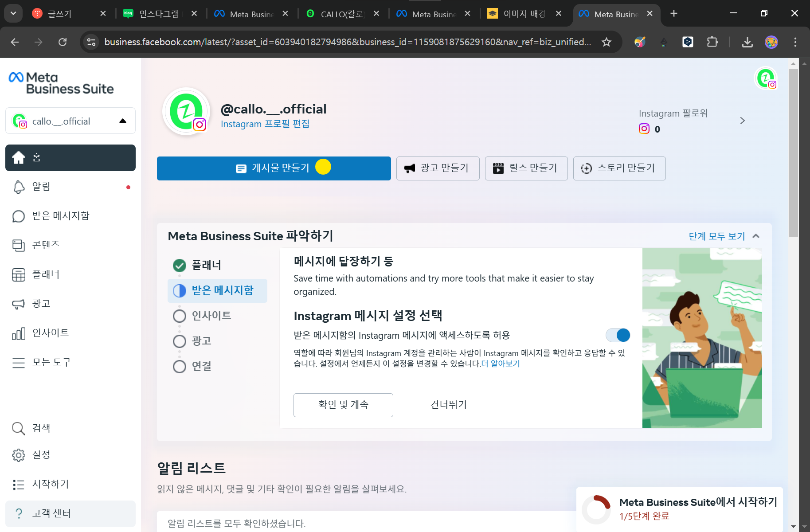Click the callo profile avatar near the handle
The width and height of the screenshot is (810, 532).
[186, 111]
